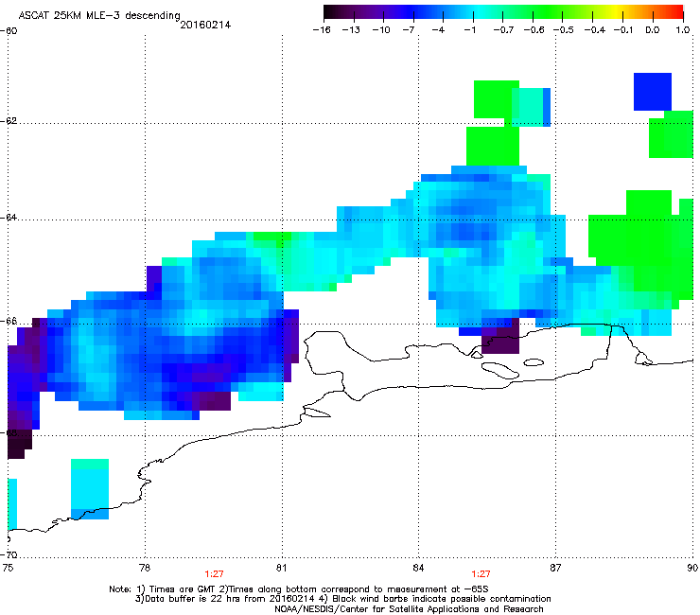Click the color bar label '-0.1'
Viewport: 700px width, 615px height.
(623, 30)
